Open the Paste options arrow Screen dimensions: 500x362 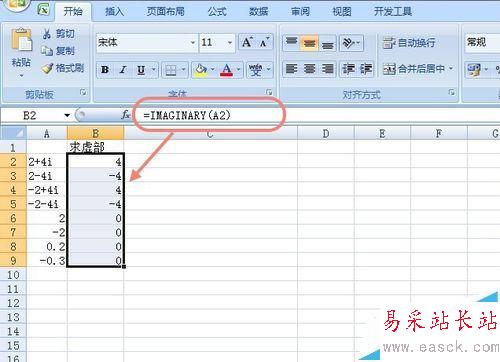click(21, 76)
